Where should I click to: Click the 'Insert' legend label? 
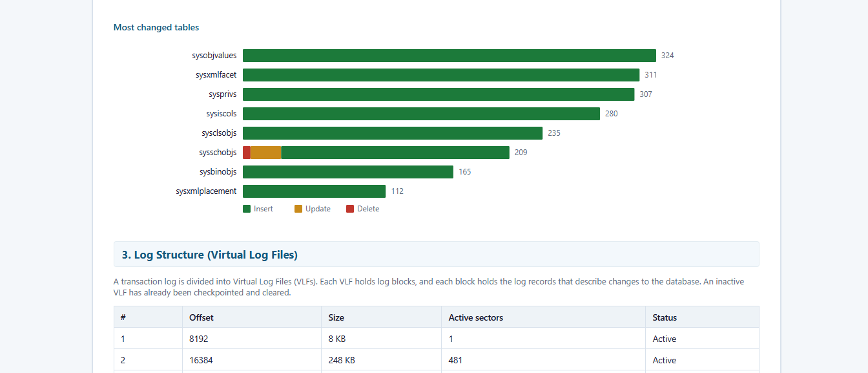[263, 209]
